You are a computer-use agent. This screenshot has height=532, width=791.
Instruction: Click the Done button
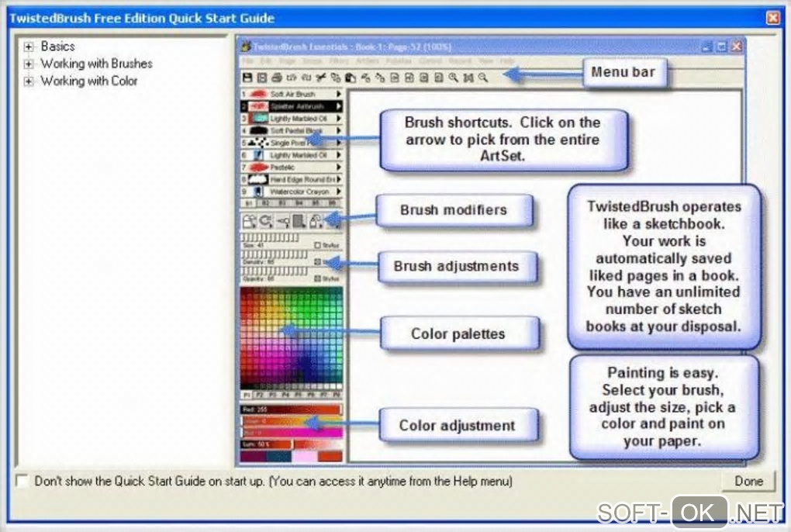point(748,481)
